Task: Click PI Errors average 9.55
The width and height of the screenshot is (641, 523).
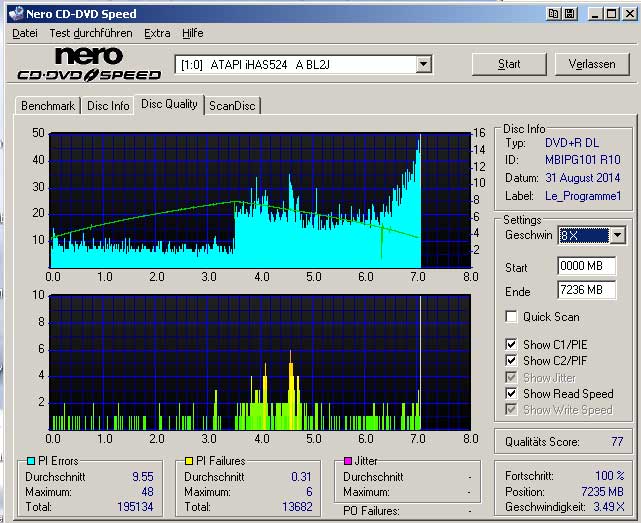Action: pos(143,477)
